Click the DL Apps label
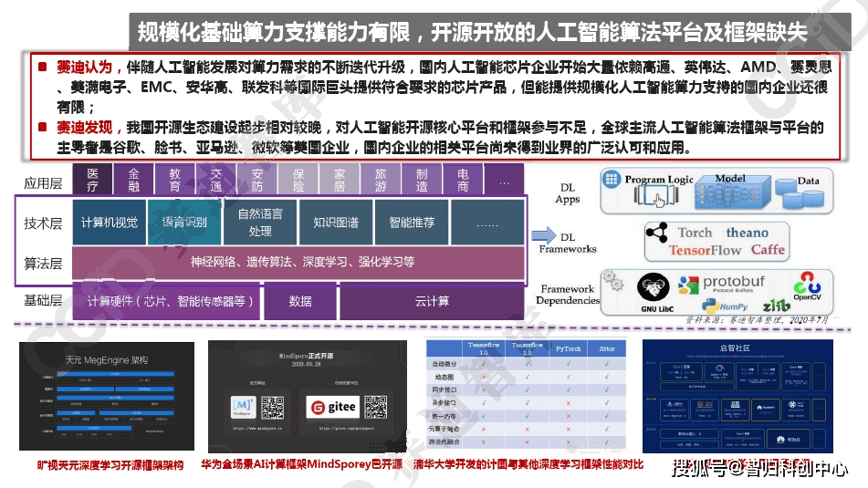The width and height of the screenshot is (868, 488). pos(568,193)
